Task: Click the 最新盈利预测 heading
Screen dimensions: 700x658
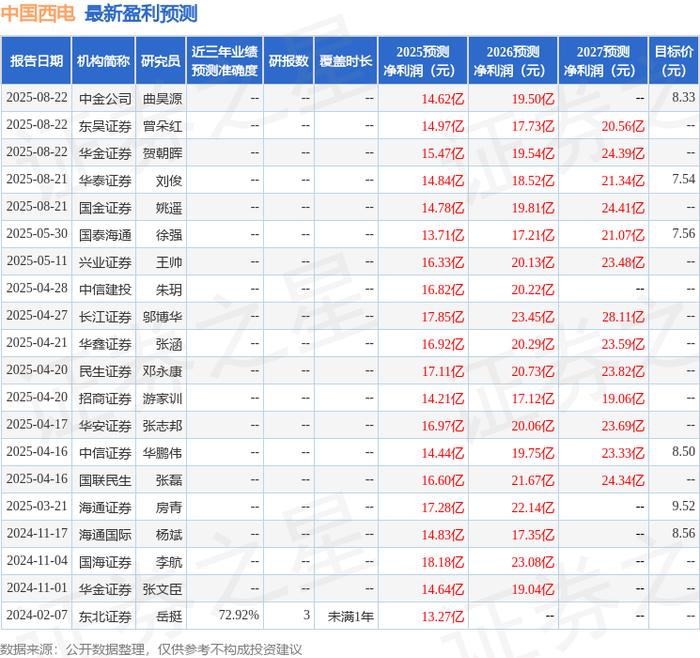Action: pyautogui.click(x=141, y=13)
